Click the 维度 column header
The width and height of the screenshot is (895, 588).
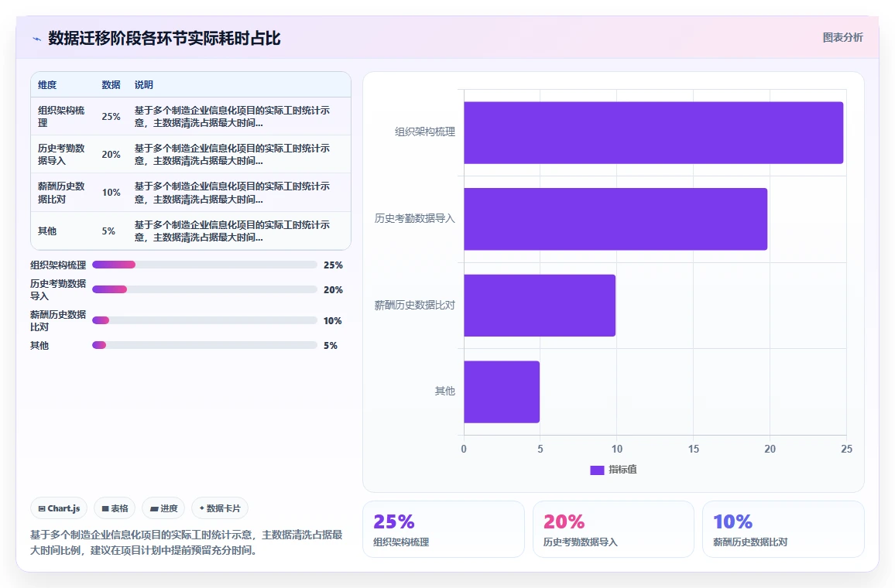tap(47, 85)
